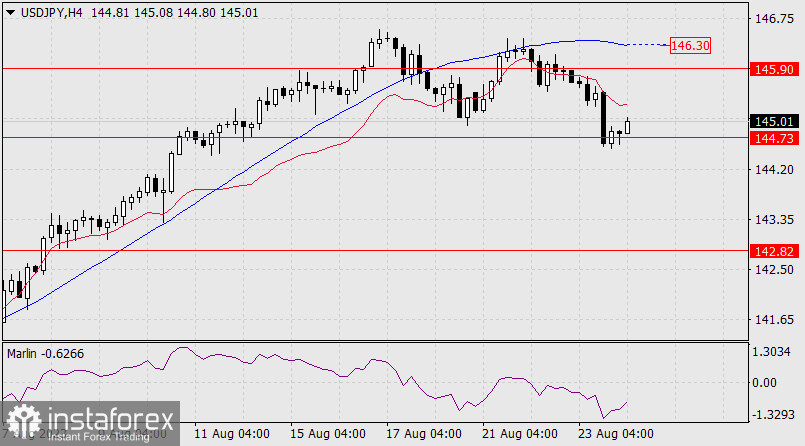The height and width of the screenshot is (446, 805).
Task: Click the -1.3293 Marlin scale value
Action: tap(773, 415)
